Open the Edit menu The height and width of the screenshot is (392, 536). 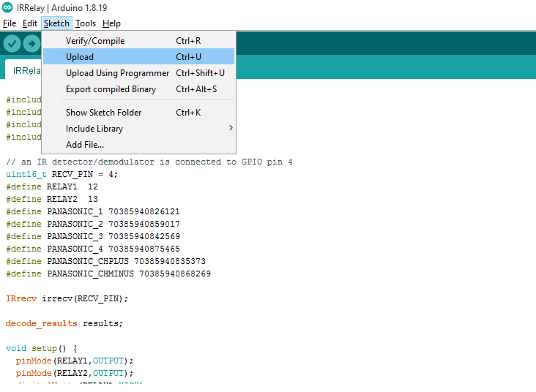(30, 23)
